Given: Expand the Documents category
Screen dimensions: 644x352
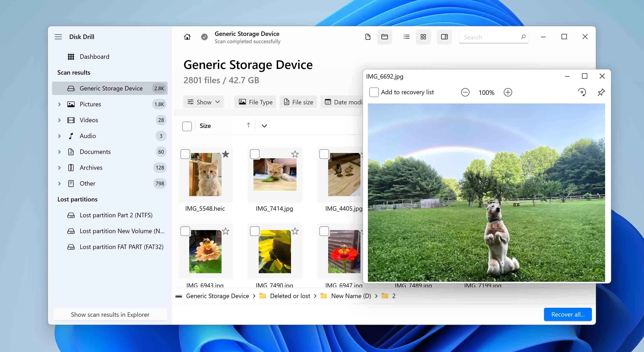Looking at the screenshot, I should point(59,152).
